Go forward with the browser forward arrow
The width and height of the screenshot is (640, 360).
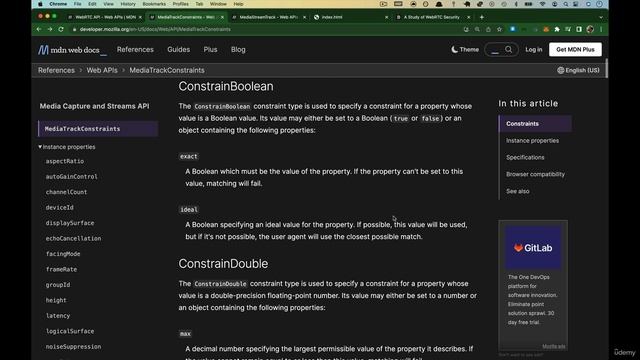tap(50, 29)
